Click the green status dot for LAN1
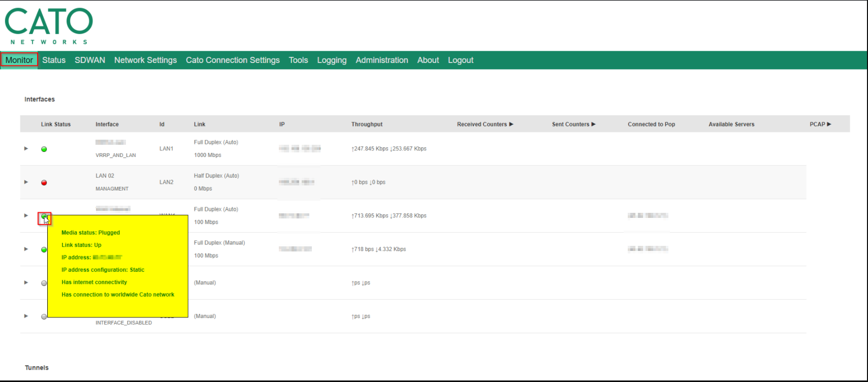 (x=44, y=149)
